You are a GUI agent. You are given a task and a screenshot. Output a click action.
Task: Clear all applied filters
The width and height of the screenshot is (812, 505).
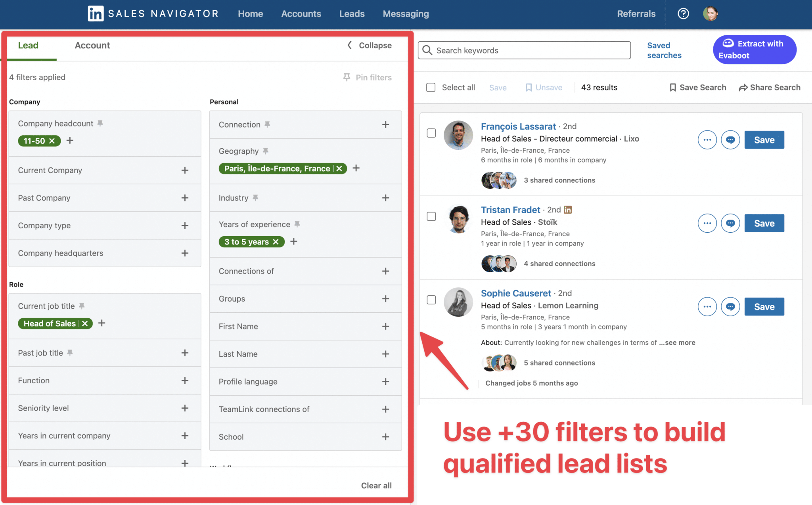point(376,485)
